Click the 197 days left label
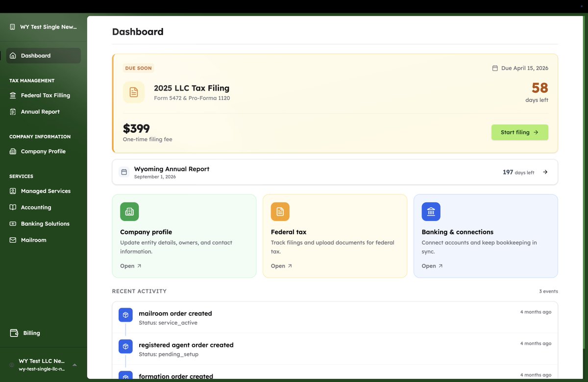588x382 pixels. pyautogui.click(x=518, y=172)
